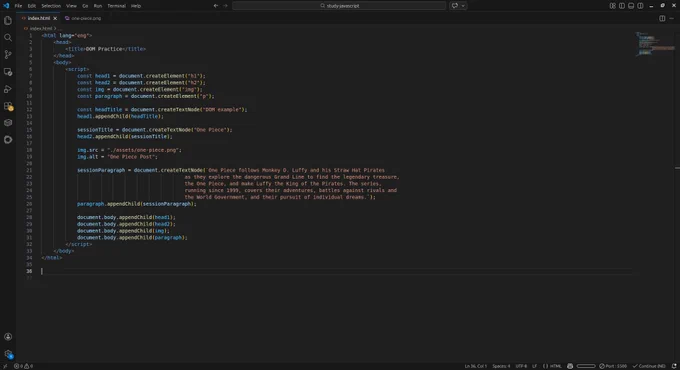Click document.body.appendChild(paragraph) line
Screen dimensions: 680x370
(x=132, y=237)
